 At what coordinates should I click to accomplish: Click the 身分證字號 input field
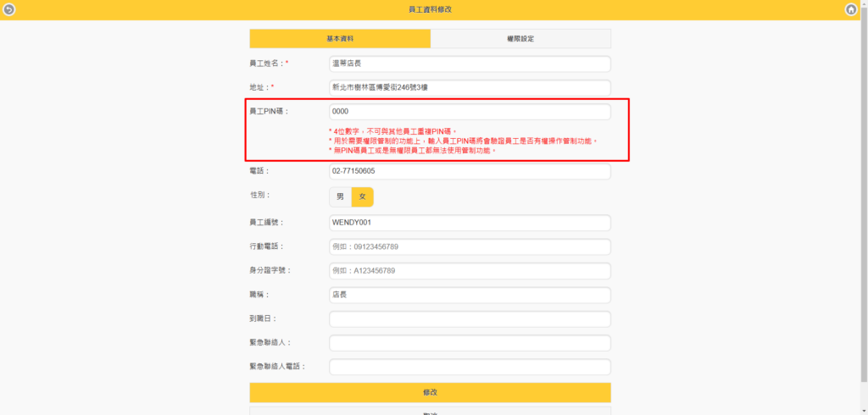pyautogui.click(x=470, y=271)
